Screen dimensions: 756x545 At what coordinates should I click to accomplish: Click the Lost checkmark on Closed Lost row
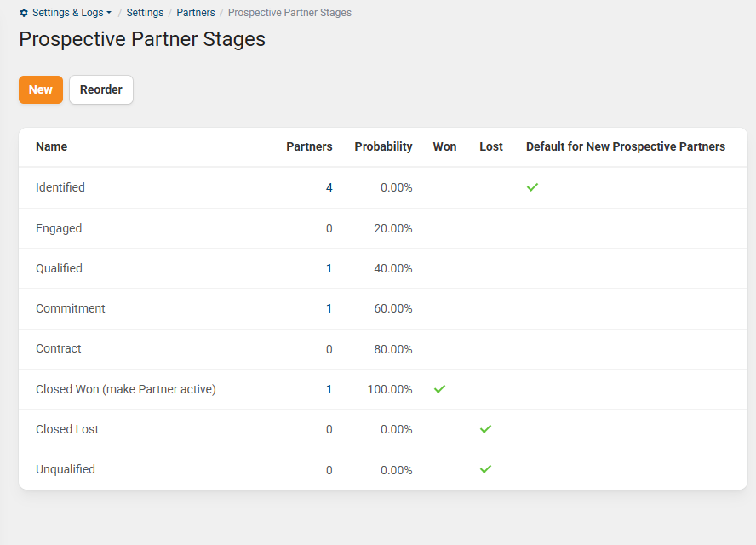tap(485, 429)
